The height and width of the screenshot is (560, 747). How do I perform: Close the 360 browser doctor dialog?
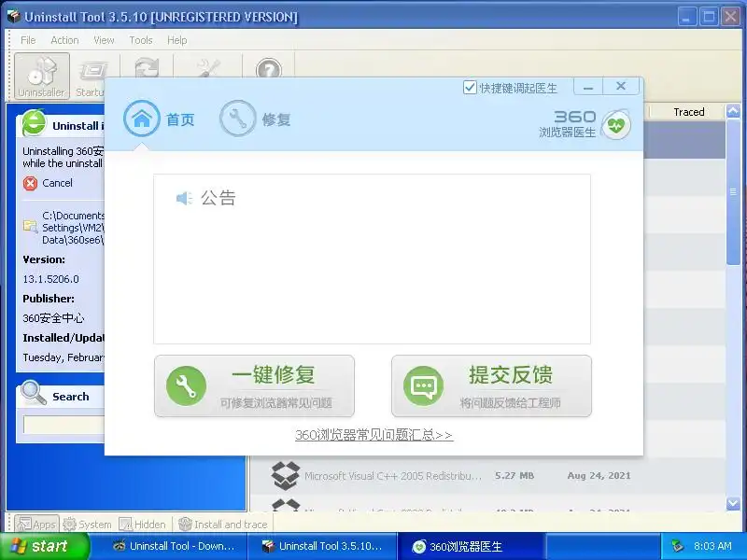tap(621, 87)
